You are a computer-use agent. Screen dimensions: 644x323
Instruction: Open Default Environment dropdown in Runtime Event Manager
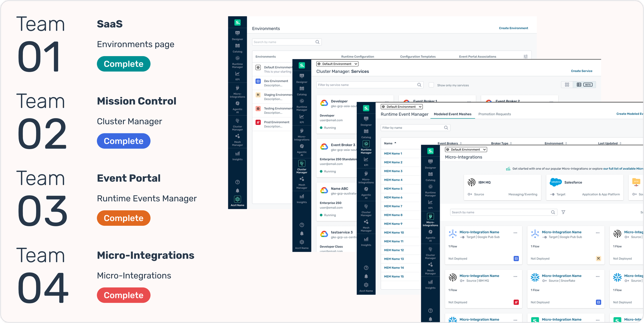click(x=401, y=107)
